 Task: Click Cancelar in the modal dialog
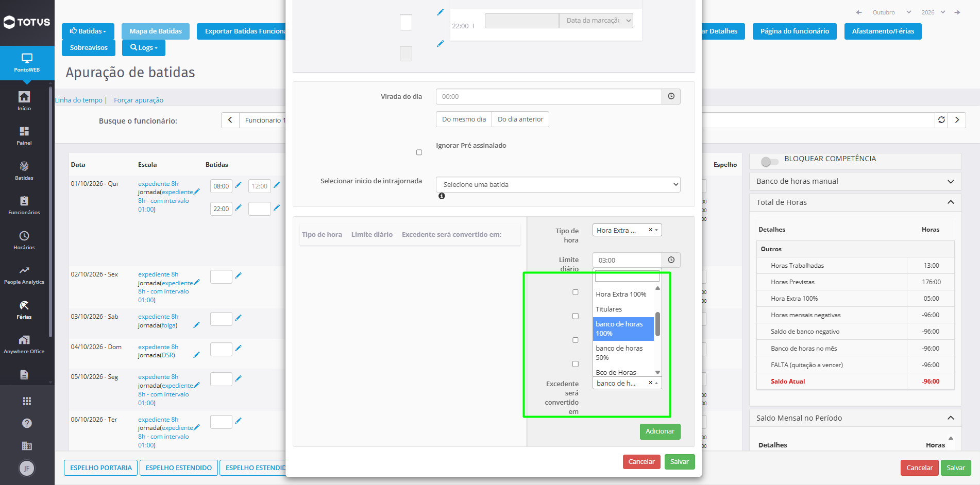click(641, 462)
